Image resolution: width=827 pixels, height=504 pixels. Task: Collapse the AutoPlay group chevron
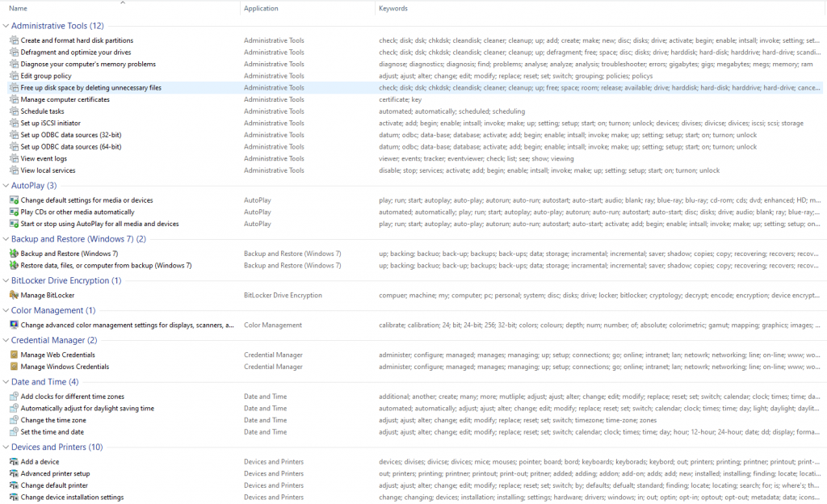point(6,186)
